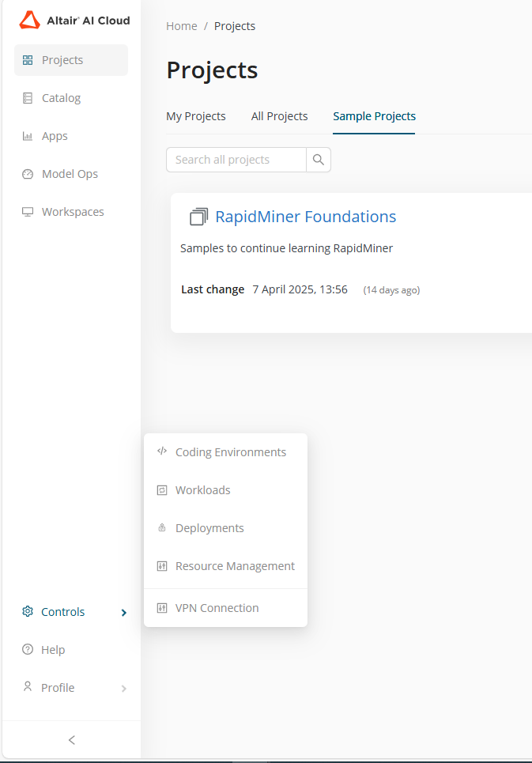Open Profile in the sidebar
Image resolution: width=532 pixels, height=763 pixels.
coord(71,688)
